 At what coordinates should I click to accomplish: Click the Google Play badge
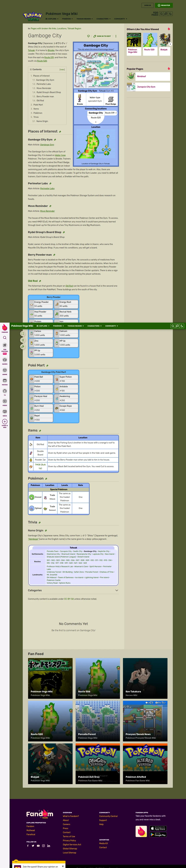(158, 835)
